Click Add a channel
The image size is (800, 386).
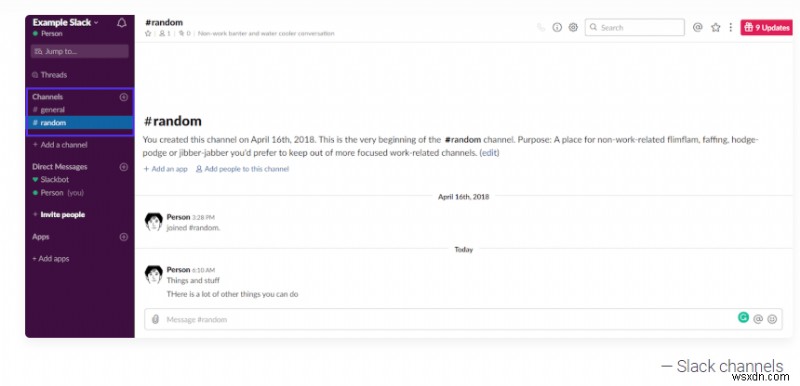click(x=60, y=145)
